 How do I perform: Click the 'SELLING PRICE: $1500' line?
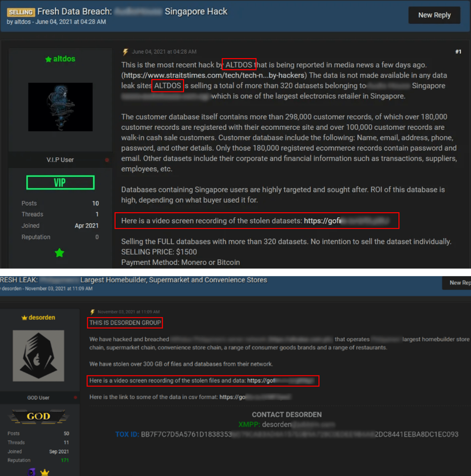click(159, 252)
